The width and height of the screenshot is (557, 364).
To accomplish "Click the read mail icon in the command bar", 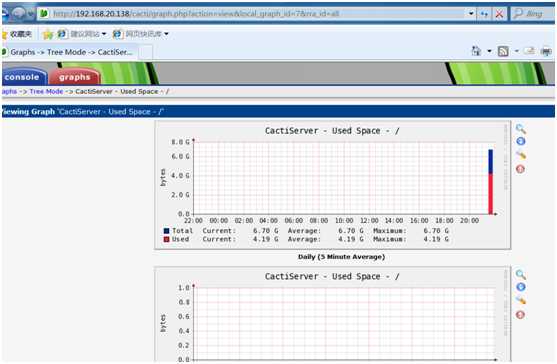I will 529,51.
